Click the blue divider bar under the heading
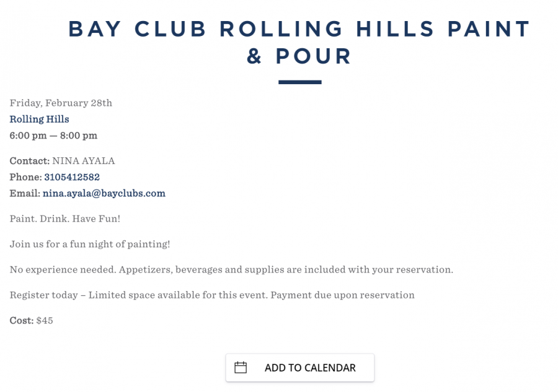The image size is (558, 392). [300, 82]
